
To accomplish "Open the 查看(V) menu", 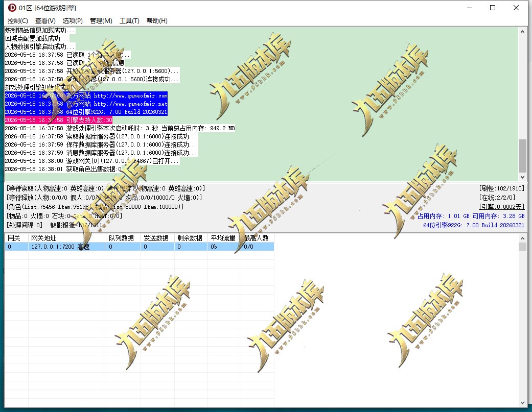I will click(x=45, y=20).
